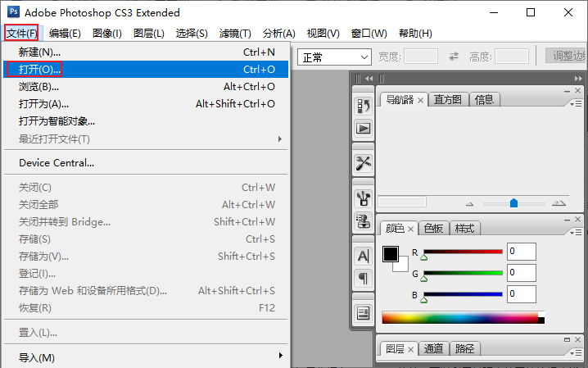Open the 编辑(E) menu
The image size is (588, 368).
(65, 34)
